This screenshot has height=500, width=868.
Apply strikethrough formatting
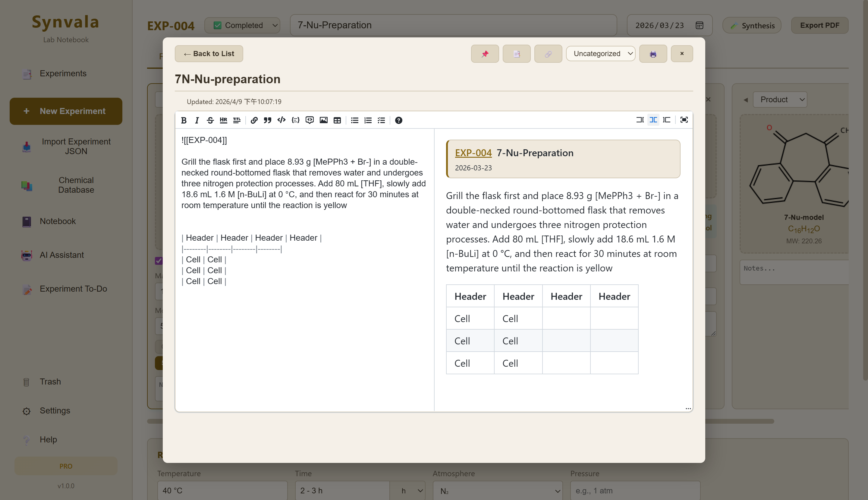coord(210,120)
